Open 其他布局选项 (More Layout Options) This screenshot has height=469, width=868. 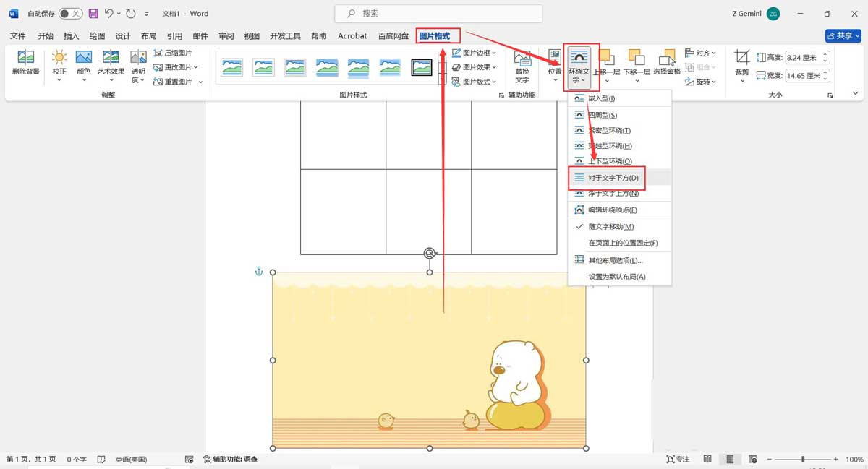[617, 262]
